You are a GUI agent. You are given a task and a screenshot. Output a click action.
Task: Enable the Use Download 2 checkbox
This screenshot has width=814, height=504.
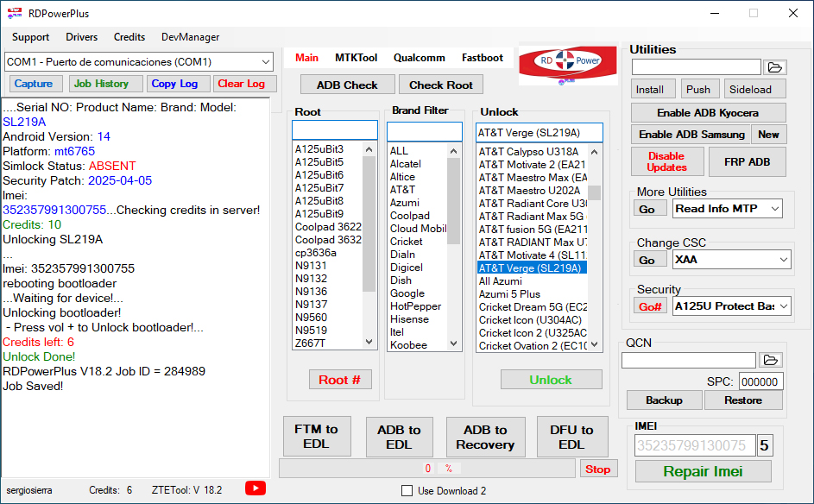coord(407,491)
